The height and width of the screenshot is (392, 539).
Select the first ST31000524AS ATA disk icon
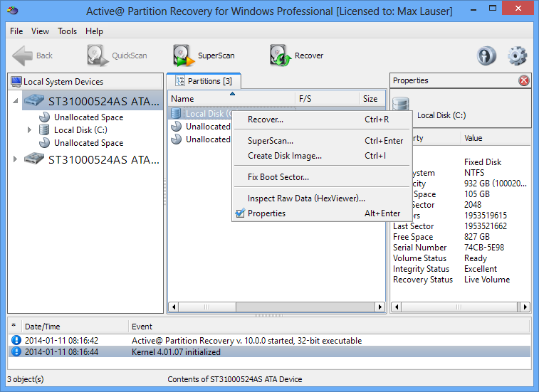tap(33, 101)
